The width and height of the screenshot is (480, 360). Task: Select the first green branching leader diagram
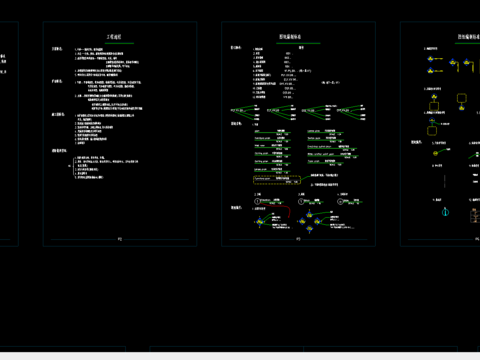coord(245,112)
